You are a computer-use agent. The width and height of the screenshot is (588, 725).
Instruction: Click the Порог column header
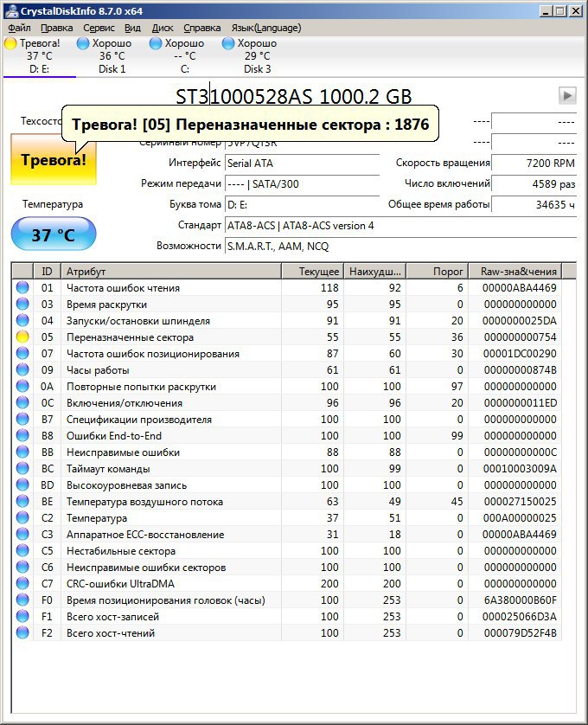[x=438, y=271]
